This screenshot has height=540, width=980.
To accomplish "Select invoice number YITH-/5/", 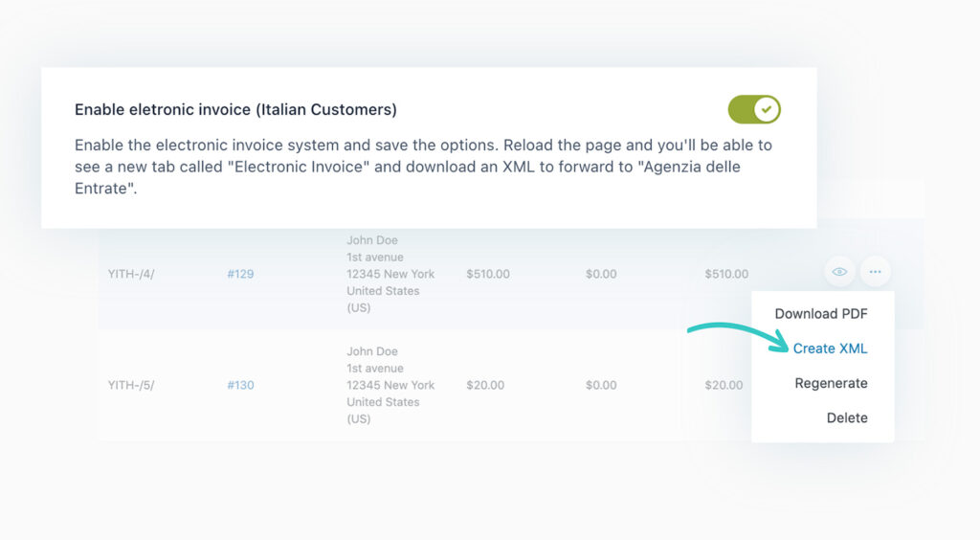I will coord(130,385).
